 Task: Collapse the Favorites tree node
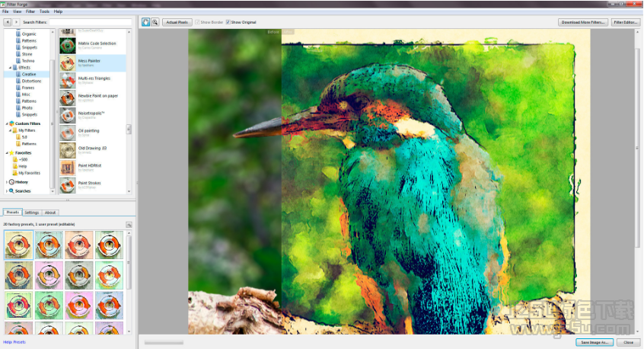(x=7, y=152)
